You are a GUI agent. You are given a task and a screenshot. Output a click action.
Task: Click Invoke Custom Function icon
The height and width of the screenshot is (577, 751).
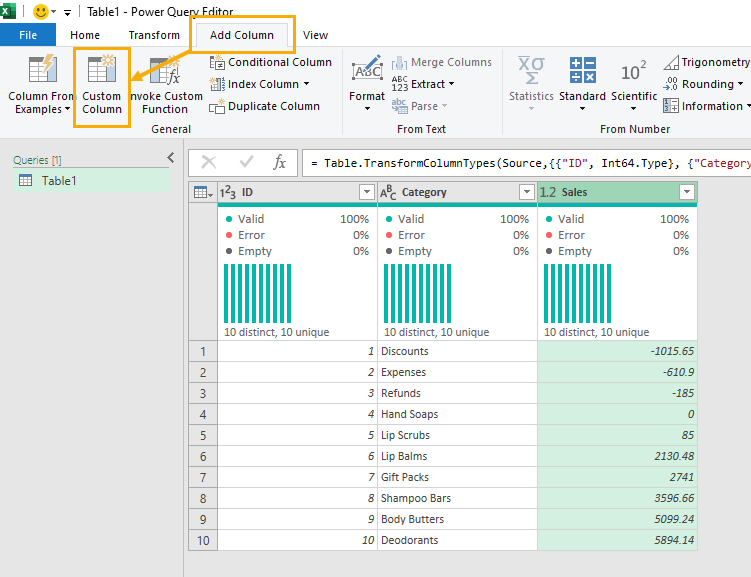[165, 70]
